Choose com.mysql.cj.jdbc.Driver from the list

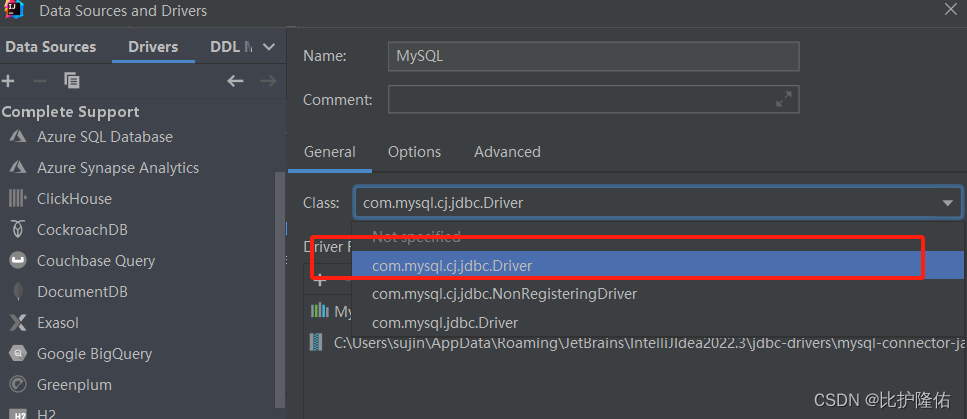click(657, 265)
